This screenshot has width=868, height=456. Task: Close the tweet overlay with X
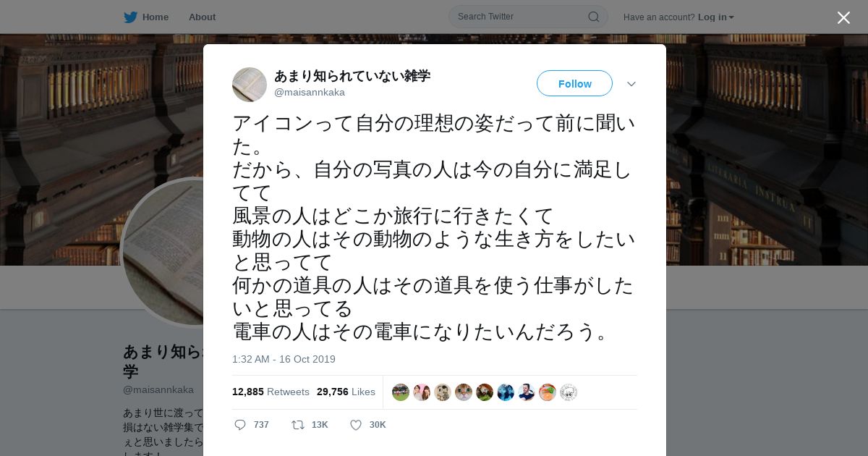click(843, 17)
